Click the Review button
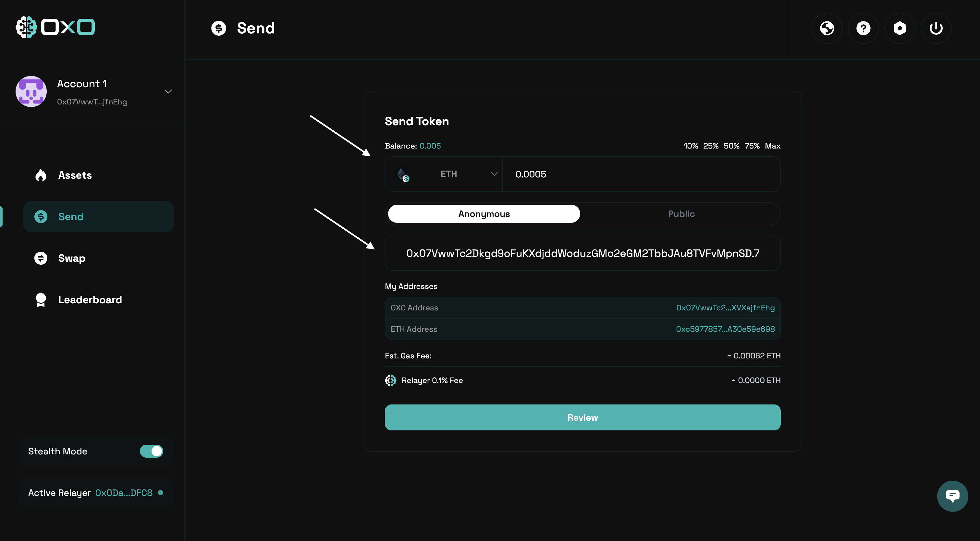 pos(582,417)
